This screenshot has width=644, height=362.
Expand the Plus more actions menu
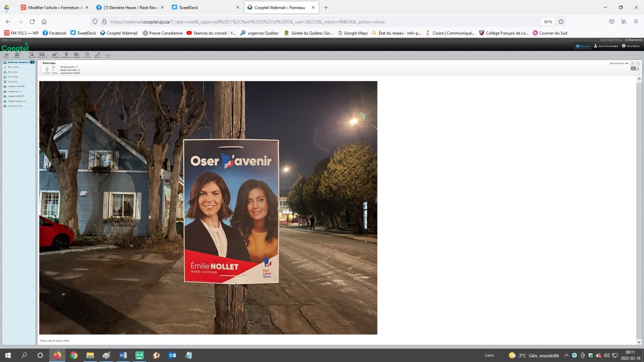(x=108, y=55)
